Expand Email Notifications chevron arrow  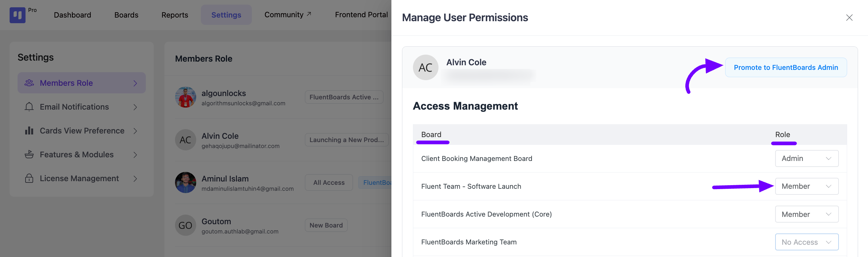point(135,107)
